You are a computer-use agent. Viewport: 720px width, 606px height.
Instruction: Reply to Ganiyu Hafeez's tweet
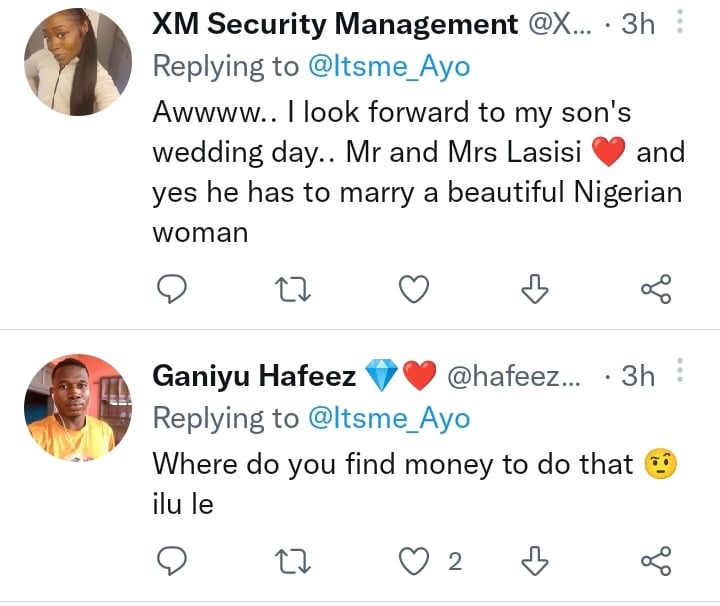tap(174, 561)
